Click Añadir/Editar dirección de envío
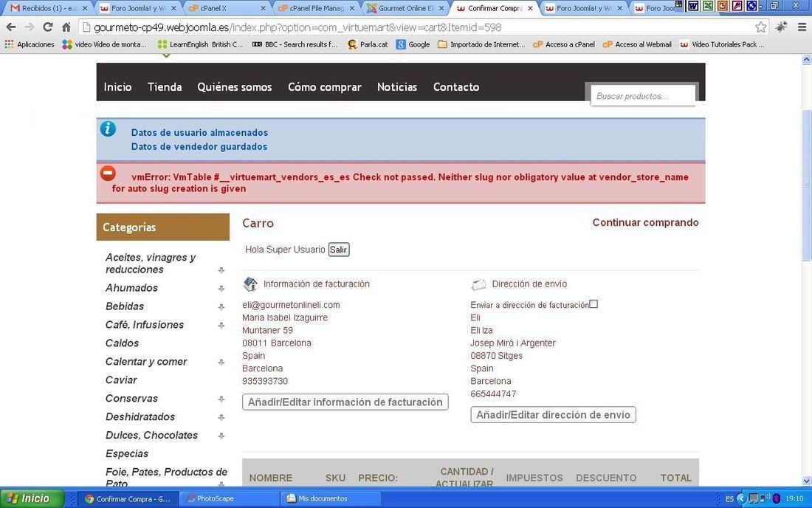812x508 pixels. 553,415
